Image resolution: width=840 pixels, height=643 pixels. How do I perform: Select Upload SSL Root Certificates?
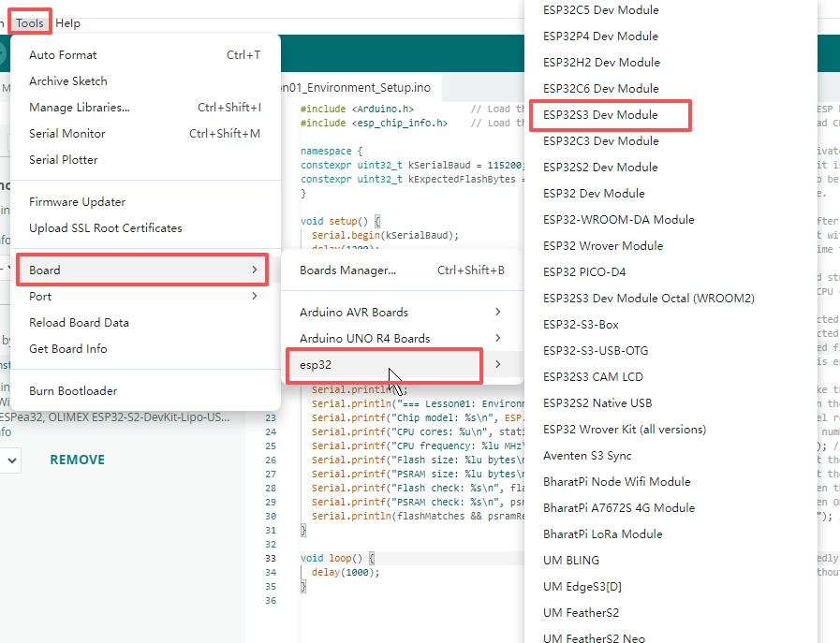145,228
